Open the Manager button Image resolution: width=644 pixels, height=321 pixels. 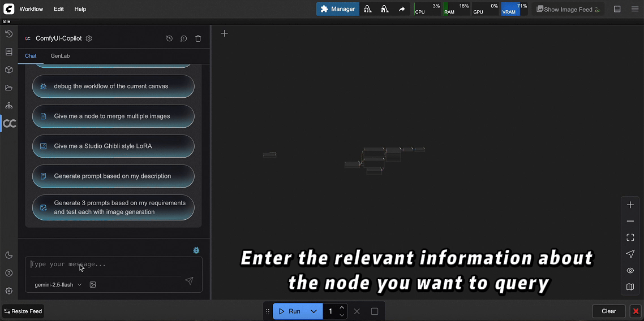click(338, 9)
